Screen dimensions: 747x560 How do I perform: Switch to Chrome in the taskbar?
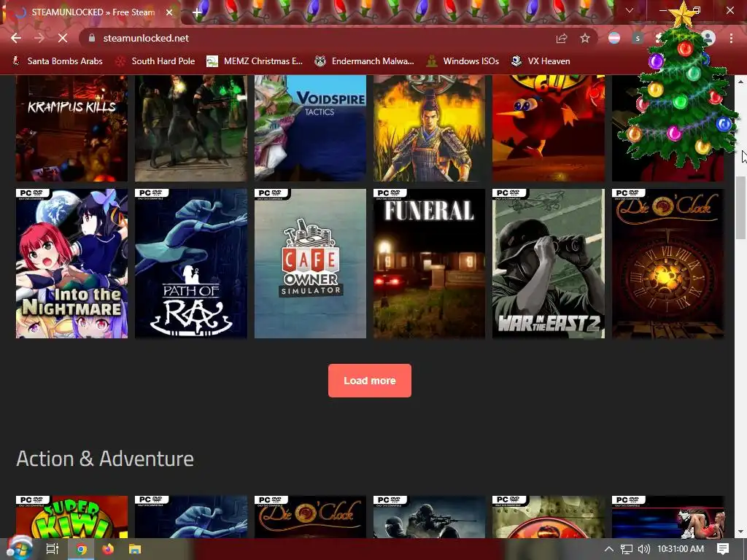(82, 549)
